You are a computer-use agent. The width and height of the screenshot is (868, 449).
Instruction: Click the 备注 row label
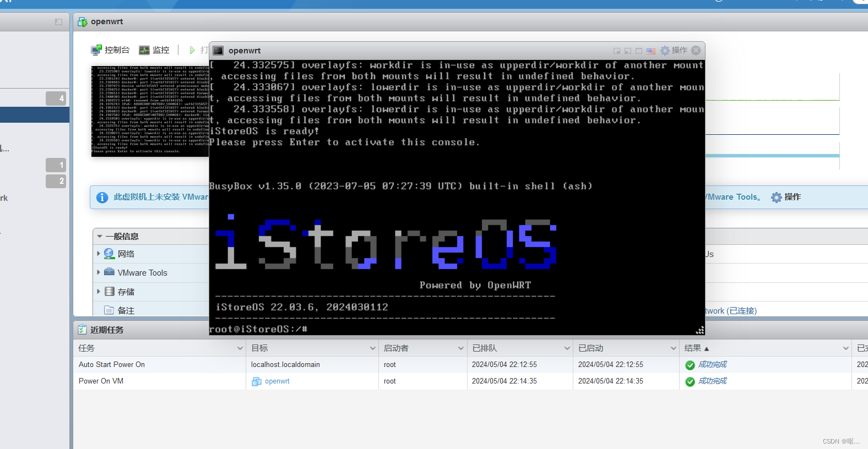pyautogui.click(x=126, y=310)
